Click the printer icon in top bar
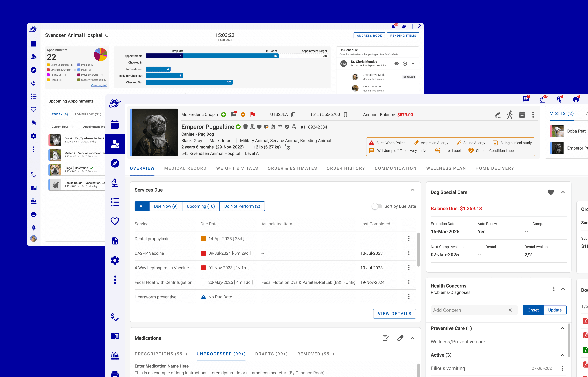Viewport: 588px width, 377px height. click(x=576, y=99)
